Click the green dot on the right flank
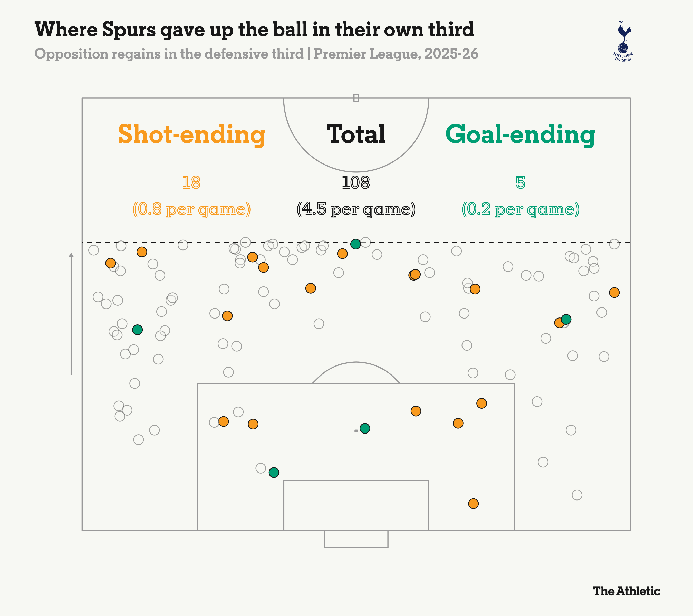This screenshot has height=616, width=693. click(x=566, y=319)
